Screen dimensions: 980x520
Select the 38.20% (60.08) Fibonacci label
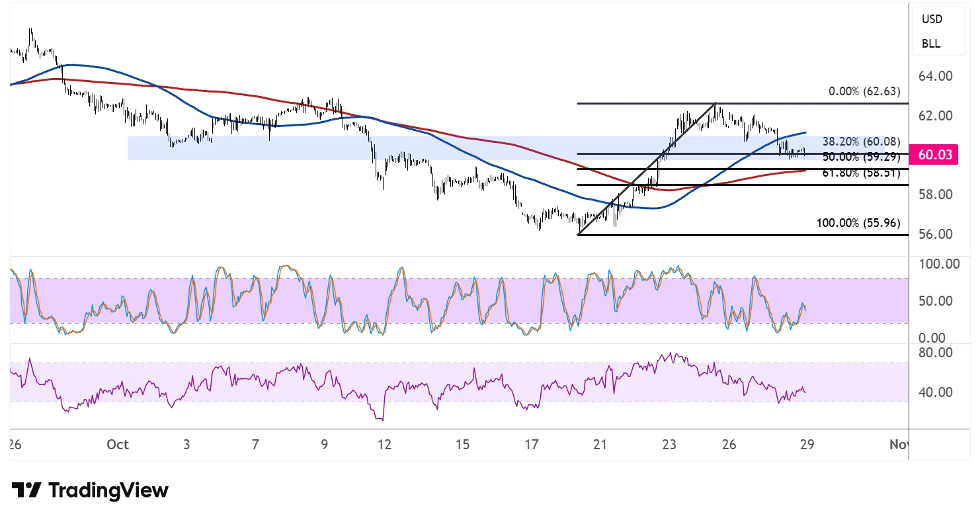(x=861, y=142)
